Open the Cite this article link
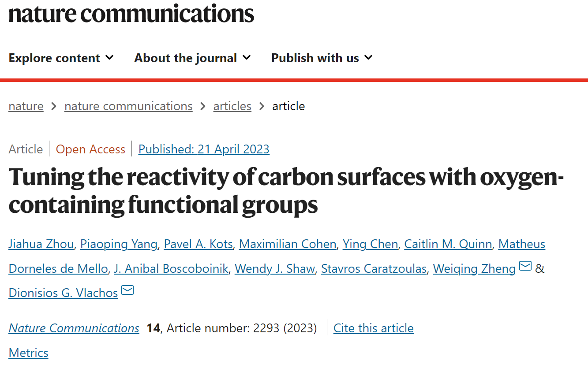Image resolution: width=588 pixels, height=368 pixels. (x=374, y=328)
